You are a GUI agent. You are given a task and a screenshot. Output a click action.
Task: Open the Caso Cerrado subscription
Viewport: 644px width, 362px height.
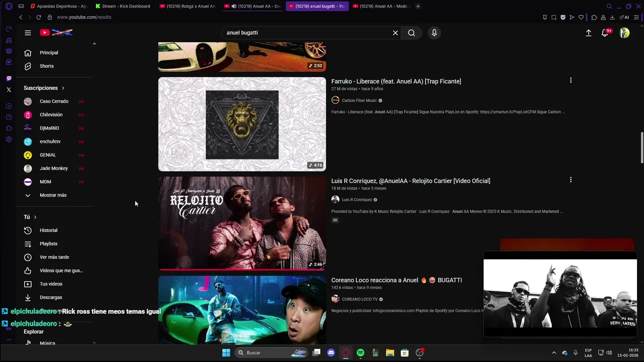click(54, 101)
